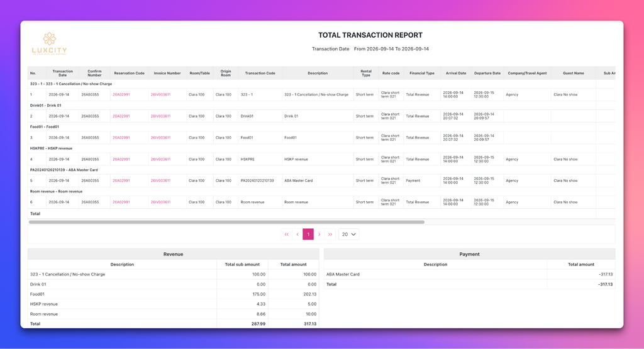Open the 20 rows-per-page dropdown

click(x=348, y=235)
